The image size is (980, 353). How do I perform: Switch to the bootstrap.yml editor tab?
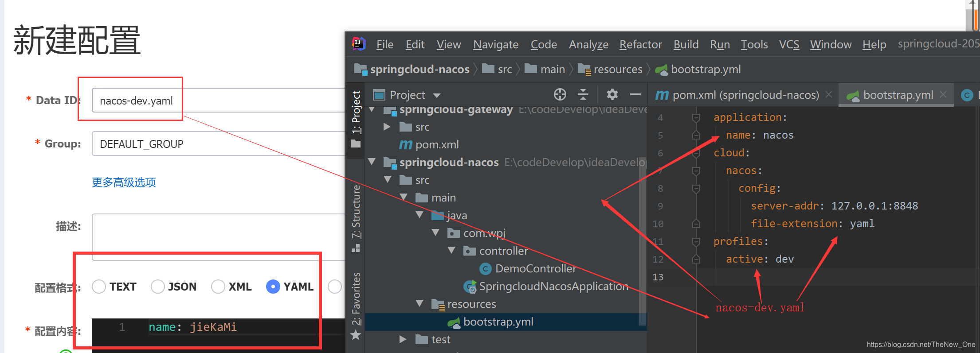tap(896, 95)
